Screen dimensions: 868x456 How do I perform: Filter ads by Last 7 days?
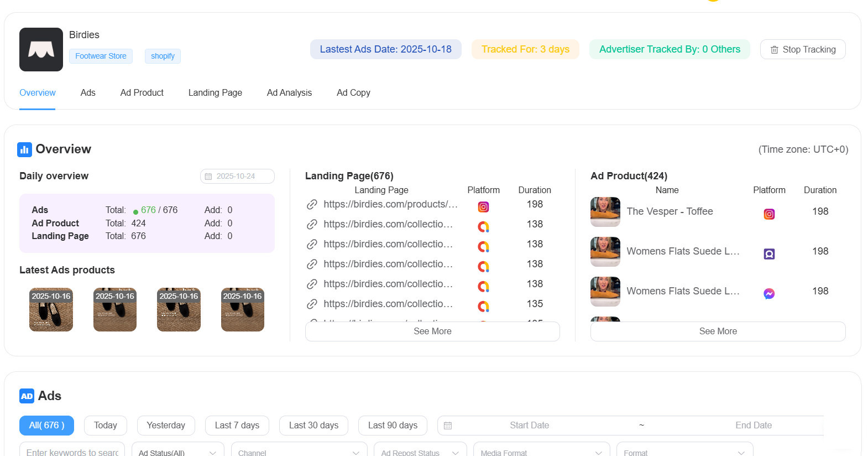pyautogui.click(x=237, y=426)
